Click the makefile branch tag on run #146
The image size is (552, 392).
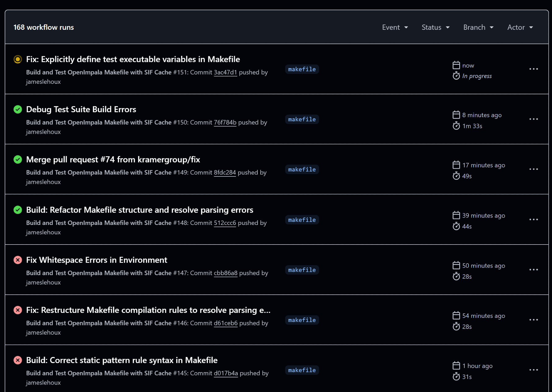[x=302, y=320]
